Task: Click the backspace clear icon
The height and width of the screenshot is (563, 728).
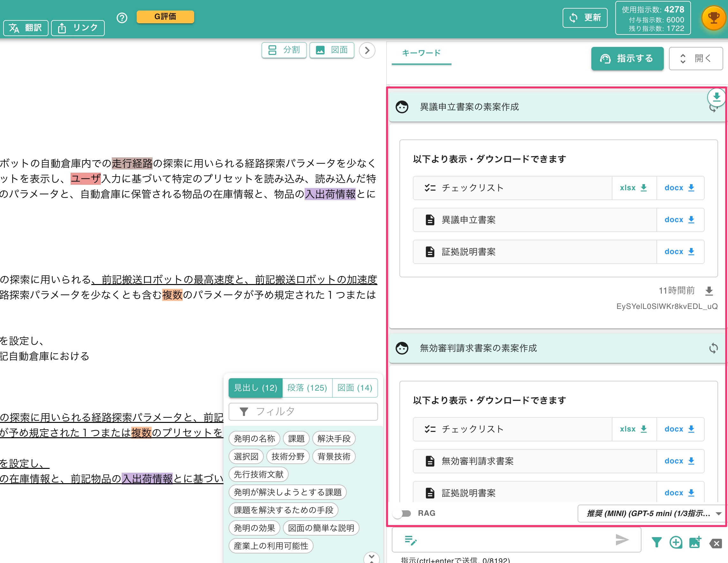Action: point(716,543)
